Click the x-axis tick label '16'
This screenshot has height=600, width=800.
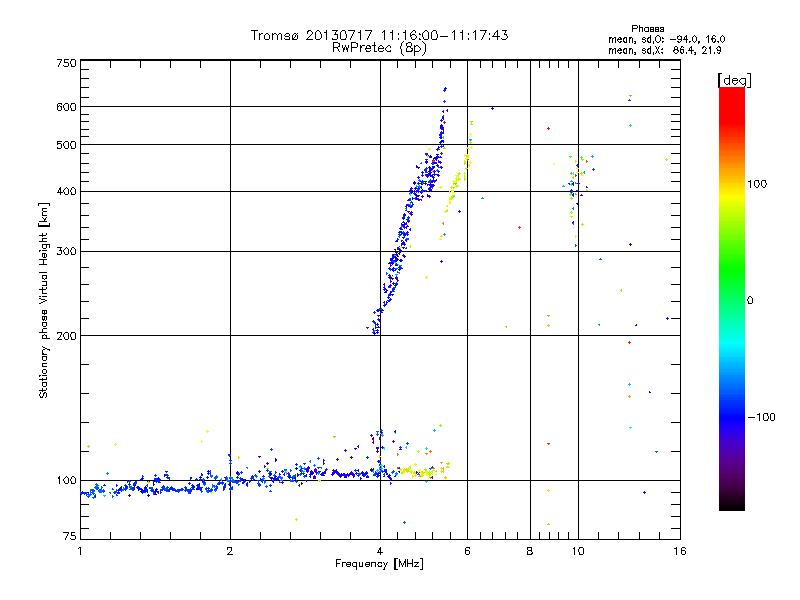[680, 551]
